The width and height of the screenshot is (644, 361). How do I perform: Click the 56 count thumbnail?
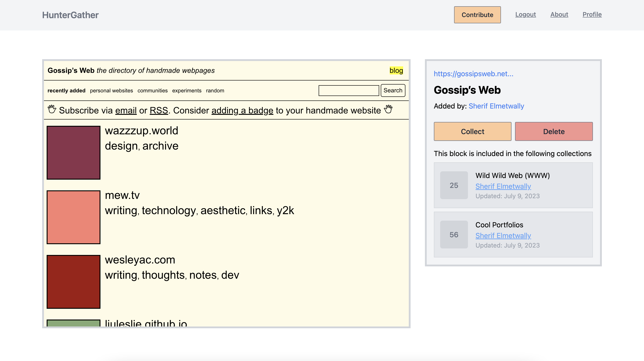454,235
